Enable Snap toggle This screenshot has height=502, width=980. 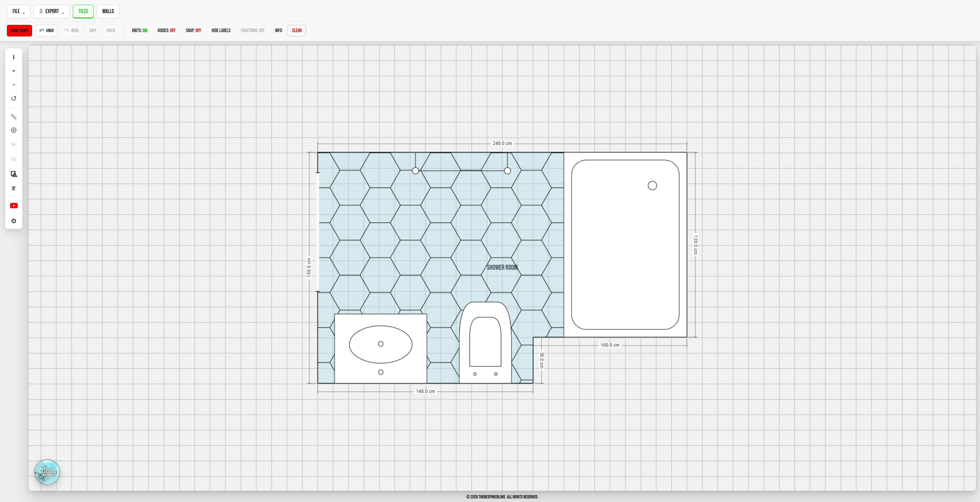tap(193, 31)
